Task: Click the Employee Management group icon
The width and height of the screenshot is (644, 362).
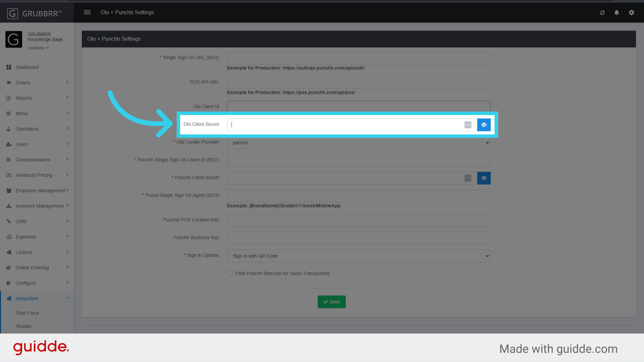Action: [9, 191]
